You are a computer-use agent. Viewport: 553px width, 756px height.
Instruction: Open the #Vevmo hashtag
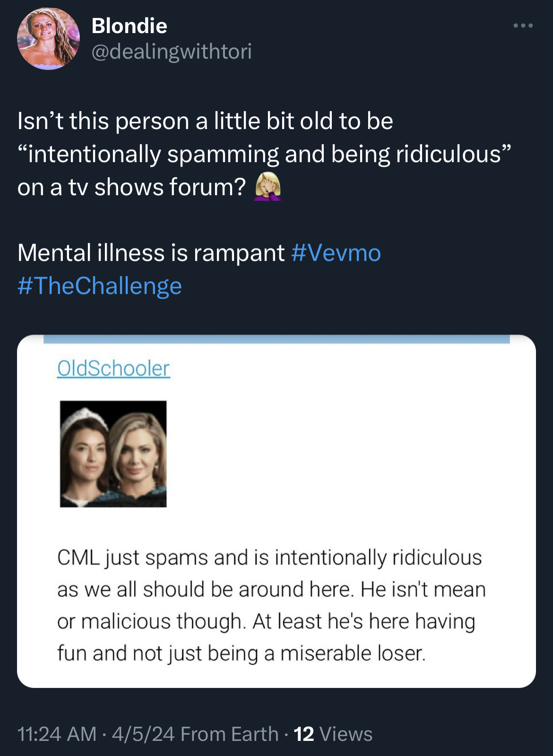pos(336,253)
